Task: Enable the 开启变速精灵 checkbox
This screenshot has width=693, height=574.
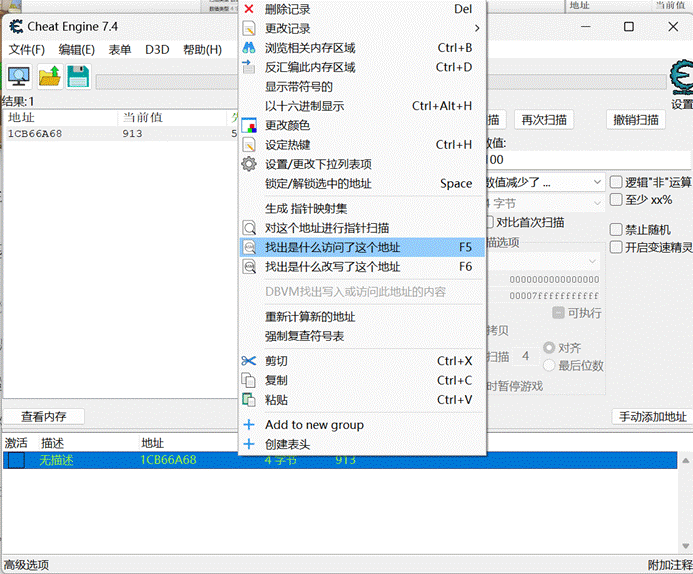Action: [x=616, y=247]
